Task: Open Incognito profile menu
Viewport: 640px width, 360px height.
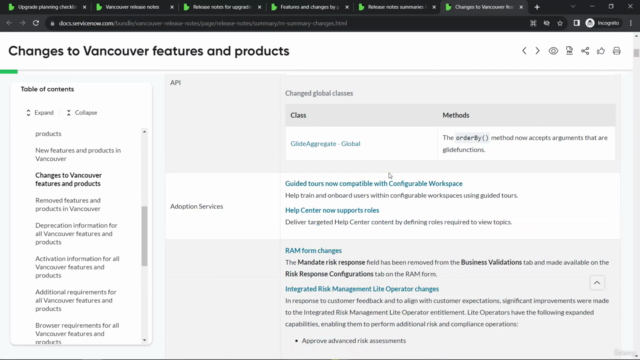Action: pyautogui.click(x=602, y=23)
